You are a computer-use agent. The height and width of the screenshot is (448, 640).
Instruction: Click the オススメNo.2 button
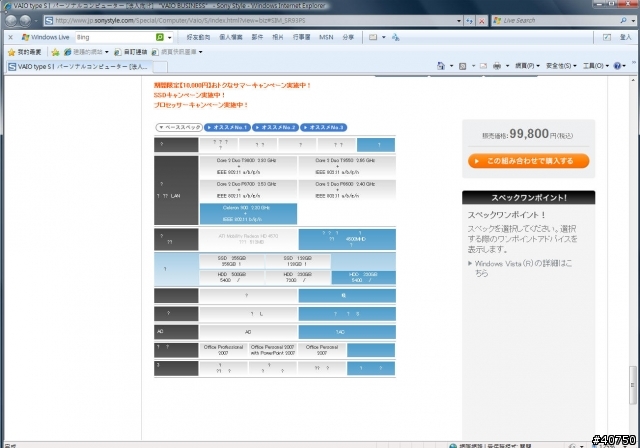coord(276,127)
